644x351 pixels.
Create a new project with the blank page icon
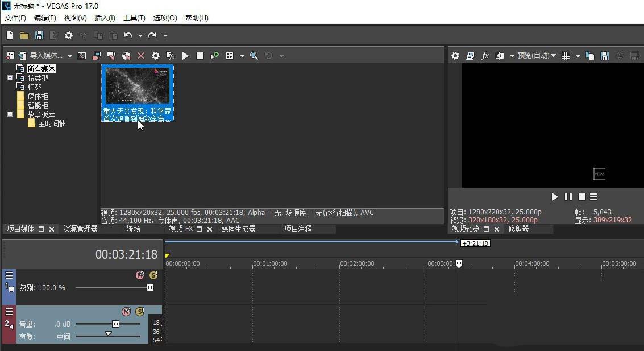coord(10,35)
